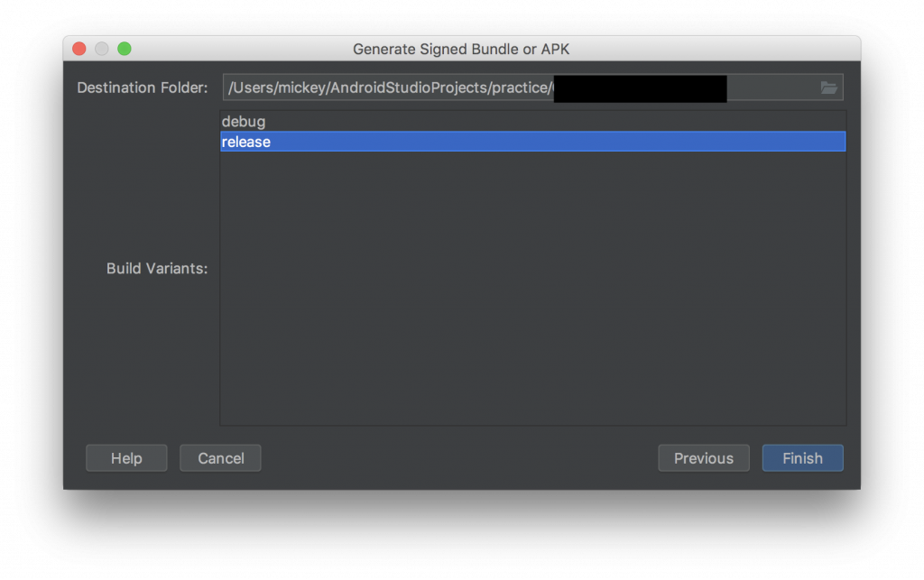Click the Generate Signed Bundle or APK title

tap(461, 49)
